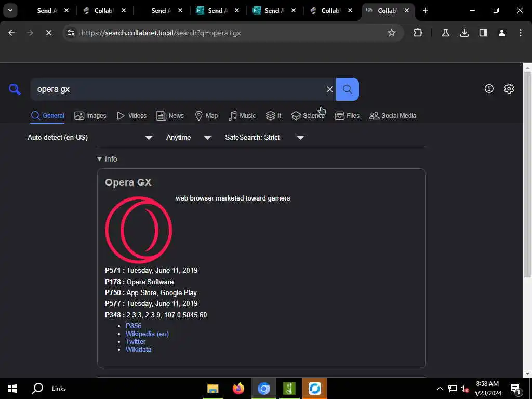Image resolution: width=532 pixels, height=399 pixels.
Task: Open browser downloads icon
Action: coord(464,33)
